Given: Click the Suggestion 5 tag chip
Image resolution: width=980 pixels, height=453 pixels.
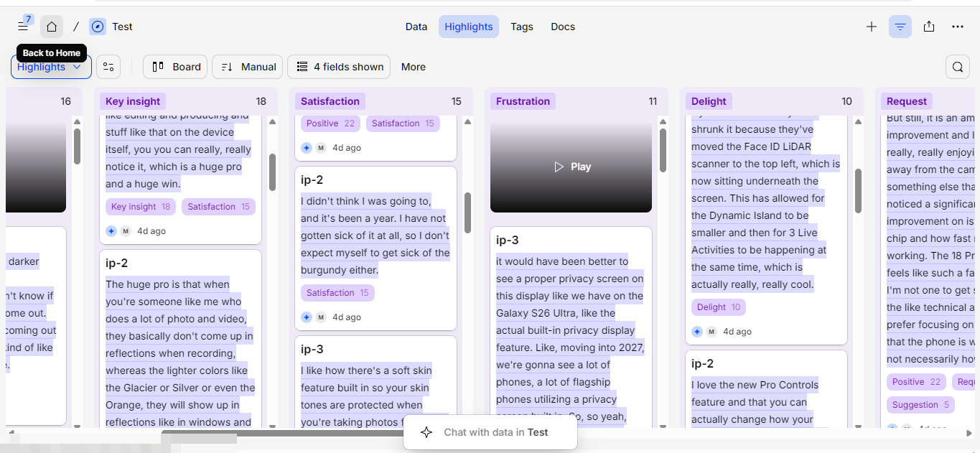Looking at the screenshot, I should pos(920,405).
